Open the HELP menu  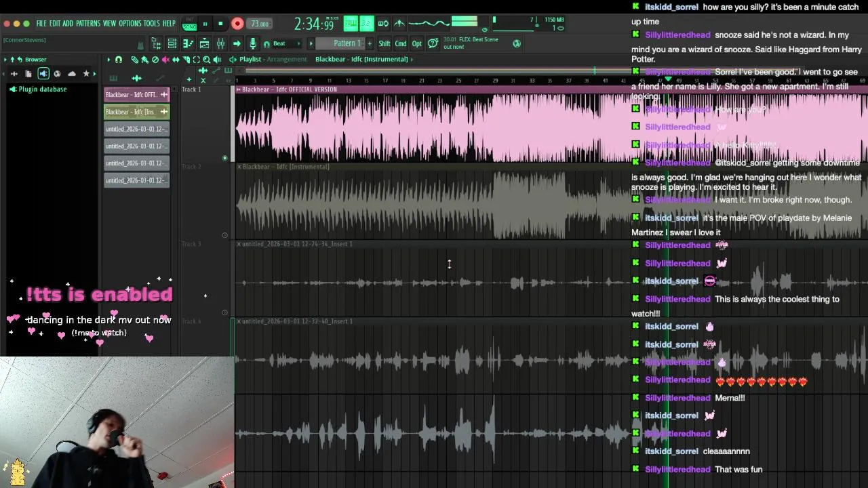coord(169,24)
